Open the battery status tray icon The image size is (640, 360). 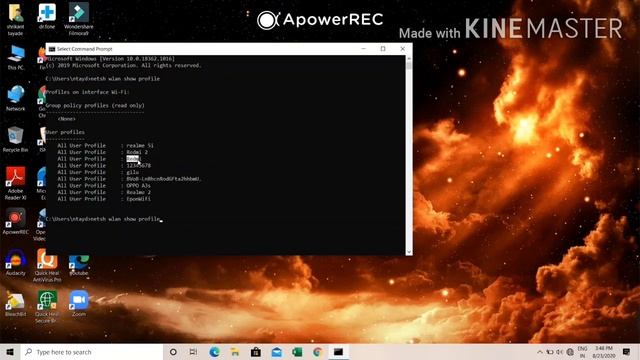tap(550, 352)
